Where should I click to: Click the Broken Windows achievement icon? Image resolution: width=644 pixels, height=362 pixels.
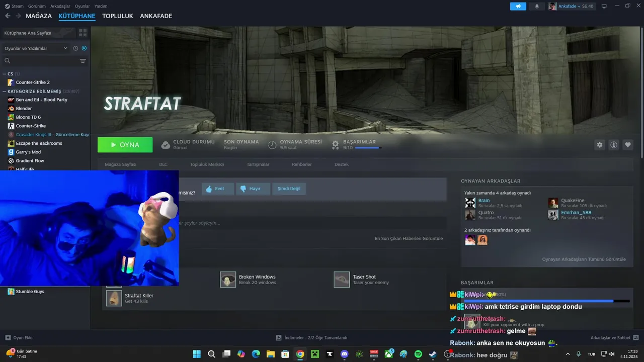point(228,280)
